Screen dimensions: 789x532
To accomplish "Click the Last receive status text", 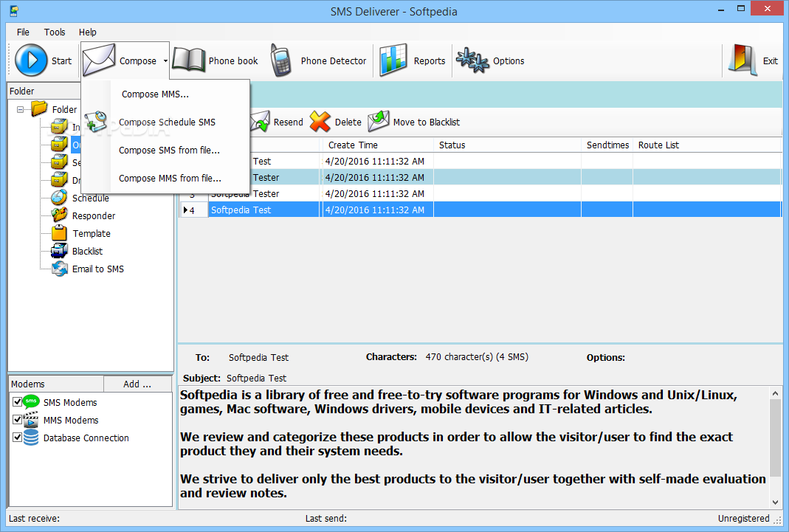I will (34, 519).
